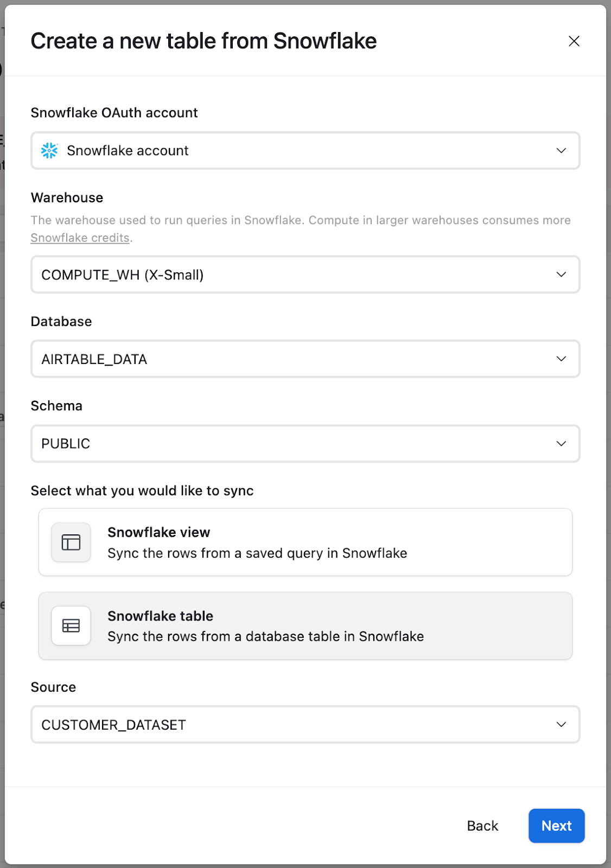Click the Snowflake view layout icon
611x868 pixels.
[x=71, y=542]
